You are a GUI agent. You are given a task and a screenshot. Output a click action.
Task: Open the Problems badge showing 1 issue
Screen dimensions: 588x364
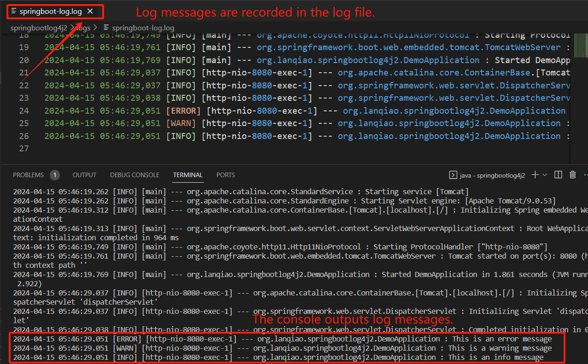pyautogui.click(x=55, y=174)
